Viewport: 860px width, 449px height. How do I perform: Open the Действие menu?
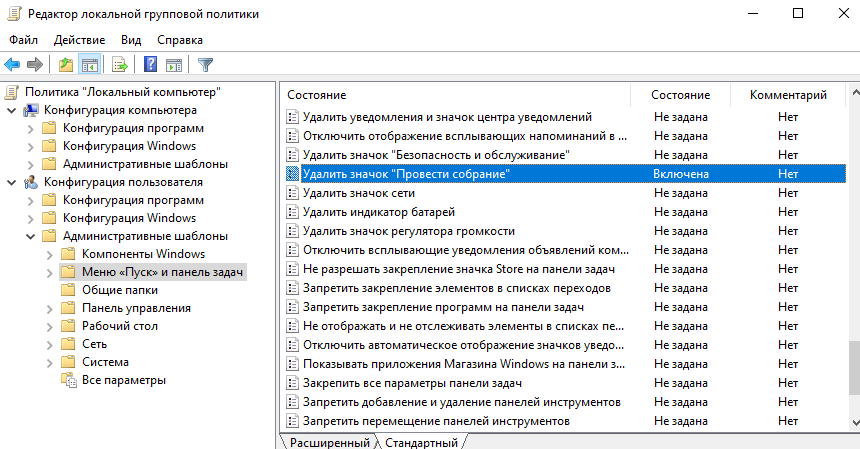[x=79, y=40]
